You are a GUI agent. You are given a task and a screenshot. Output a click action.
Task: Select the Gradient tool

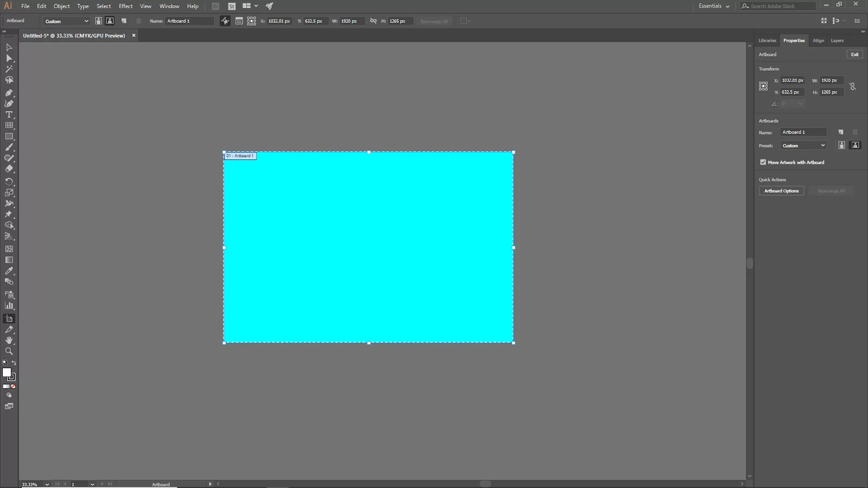click(x=9, y=260)
